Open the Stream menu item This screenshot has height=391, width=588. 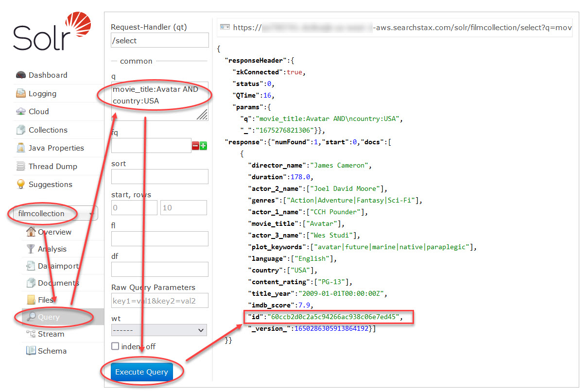(51, 334)
